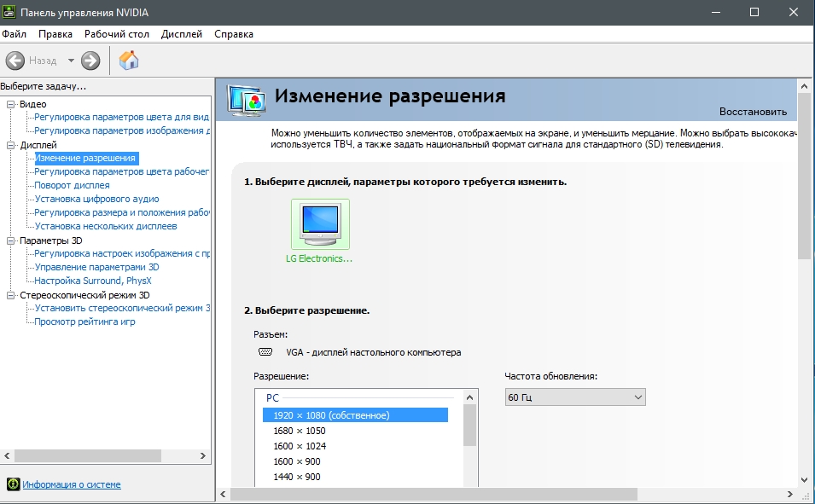This screenshot has width=815, height=504.
Task: Collapse the Параметры 3D tree section
Action: (x=12, y=240)
